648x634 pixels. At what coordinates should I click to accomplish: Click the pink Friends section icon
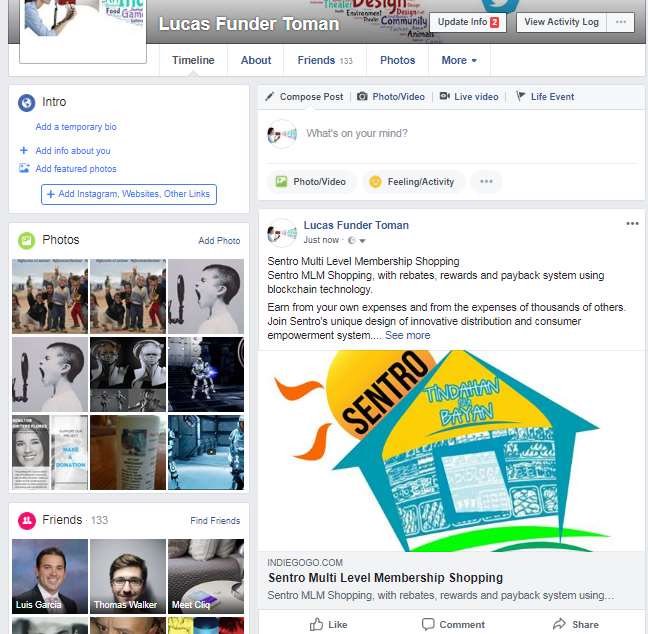click(26, 520)
